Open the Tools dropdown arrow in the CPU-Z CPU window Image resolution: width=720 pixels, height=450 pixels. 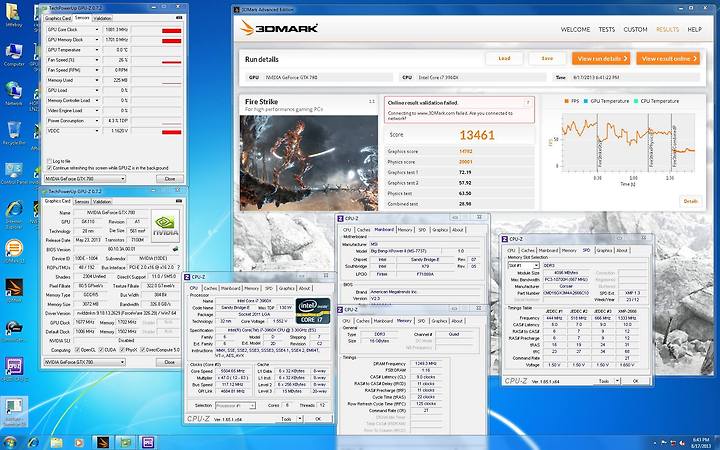[300, 419]
